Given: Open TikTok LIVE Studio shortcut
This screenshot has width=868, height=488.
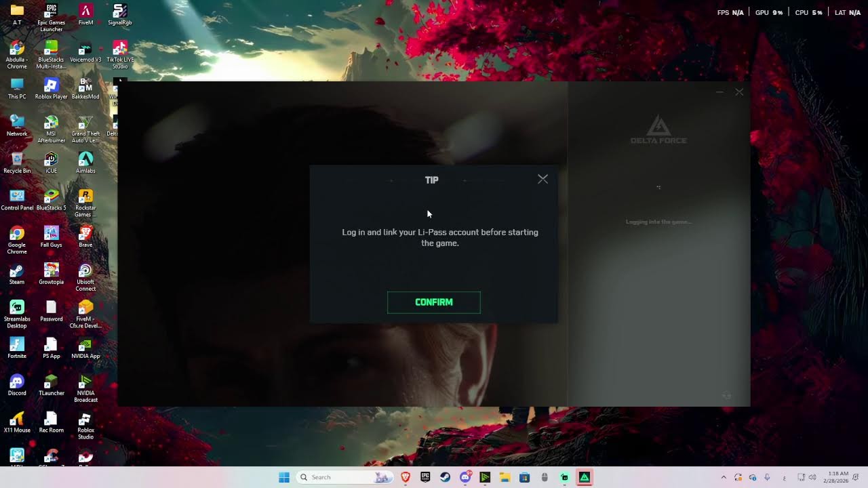Looking at the screenshot, I should tap(119, 55).
